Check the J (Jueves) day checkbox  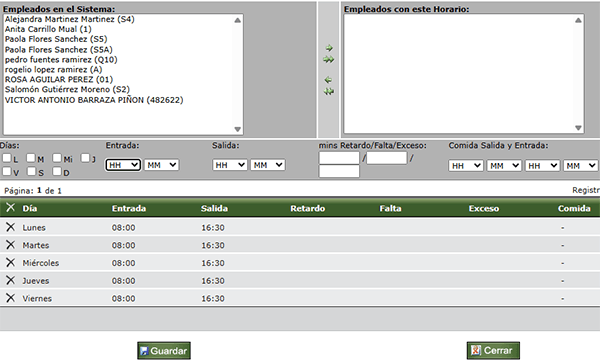point(85,158)
